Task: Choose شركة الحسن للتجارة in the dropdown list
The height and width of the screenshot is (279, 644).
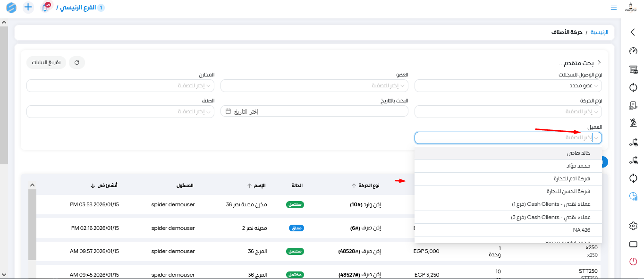Action: (x=508, y=192)
